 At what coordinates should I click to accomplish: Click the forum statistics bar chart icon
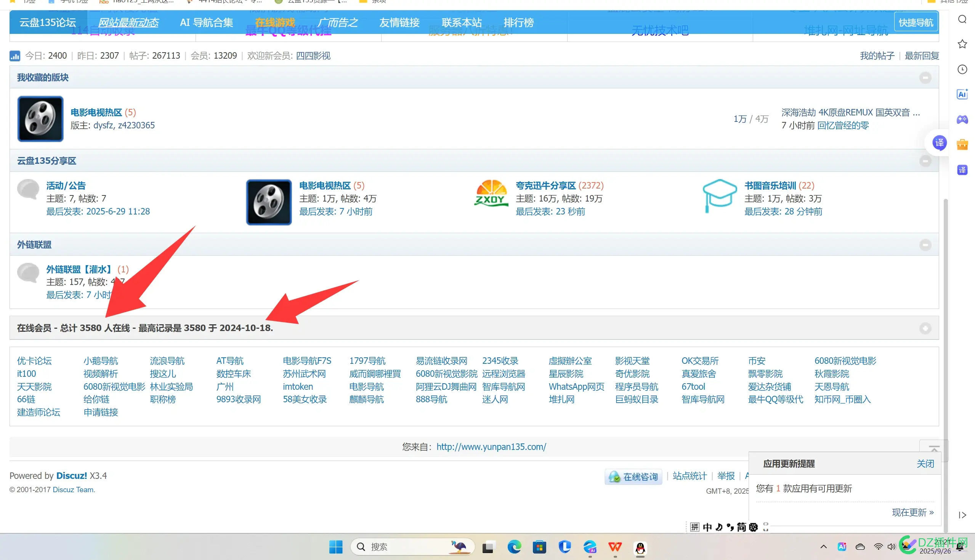click(14, 56)
